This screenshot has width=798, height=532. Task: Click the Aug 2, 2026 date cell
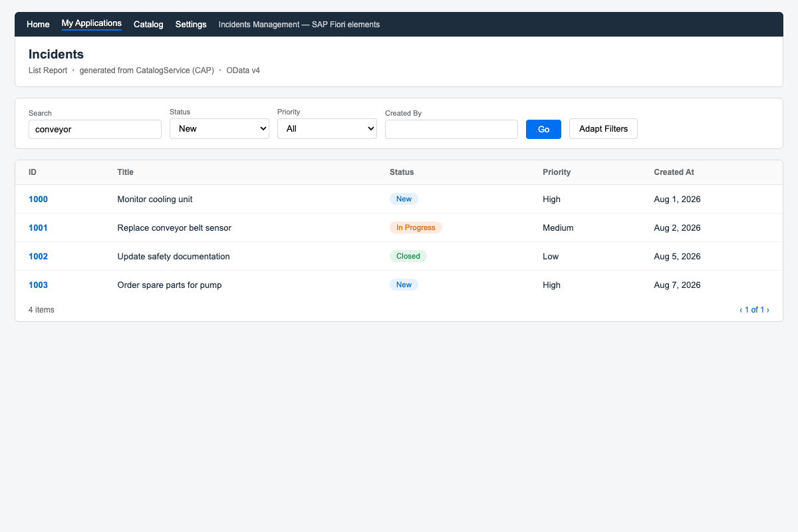[677, 227]
